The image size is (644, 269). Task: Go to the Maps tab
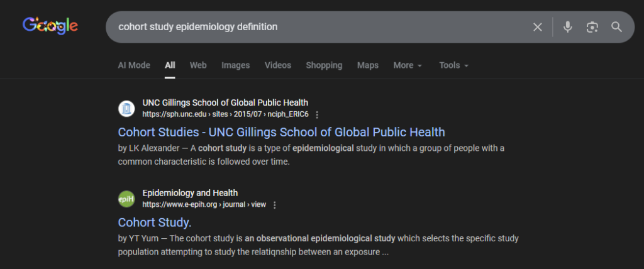click(x=367, y=65)
